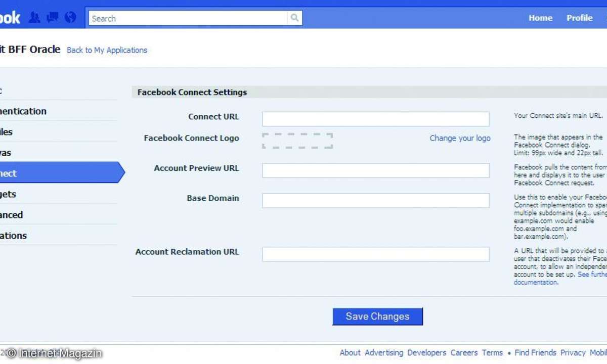Image resolution: width=607 pixels, height=364 pixels.
Task: Click into the Connect URL field
Action: pyautogui.click(x=376, y=119)
